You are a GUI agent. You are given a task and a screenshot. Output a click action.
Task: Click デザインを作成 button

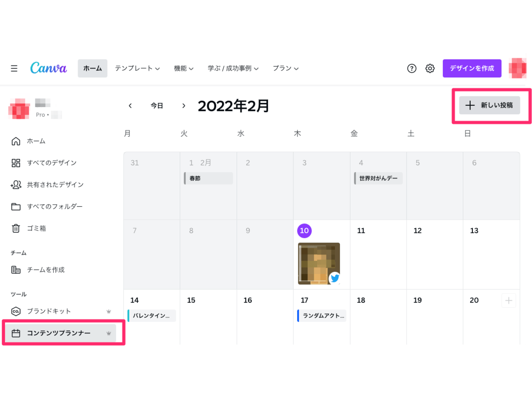pyautogui.click(x=472, y=68)
